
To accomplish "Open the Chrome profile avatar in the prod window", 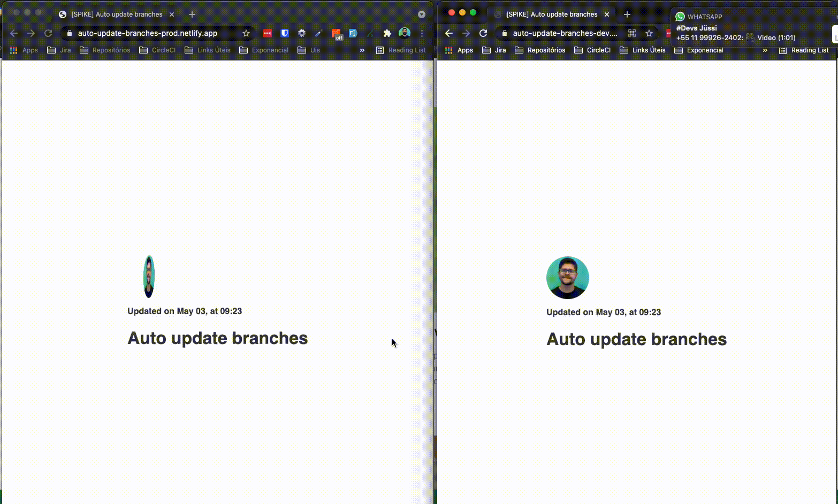I will [405, 33].
